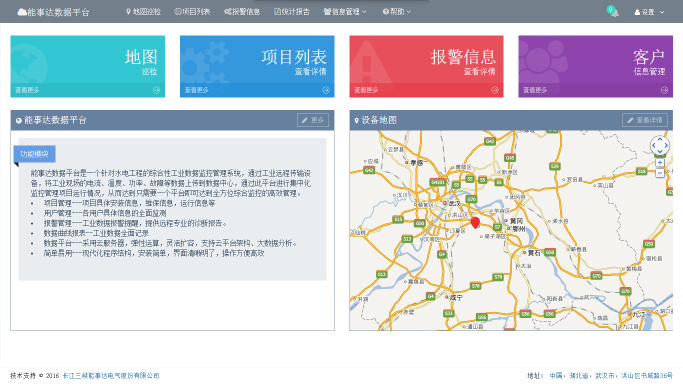Click 查看更多 on the 报警信息 tile

point(366,90)
